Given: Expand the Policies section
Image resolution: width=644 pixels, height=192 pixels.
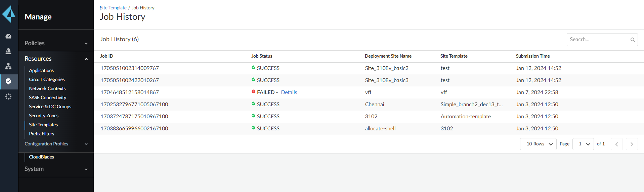Looking at the screenshot, I should pos(56,43).
